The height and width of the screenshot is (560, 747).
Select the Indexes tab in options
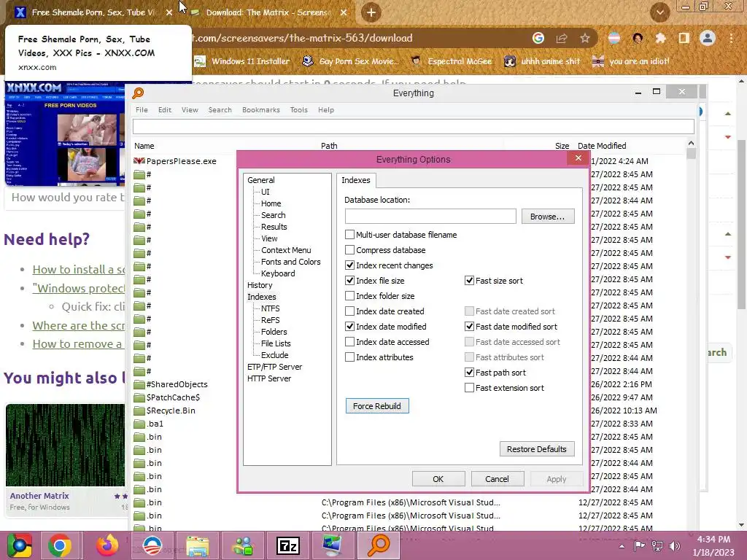356,180
